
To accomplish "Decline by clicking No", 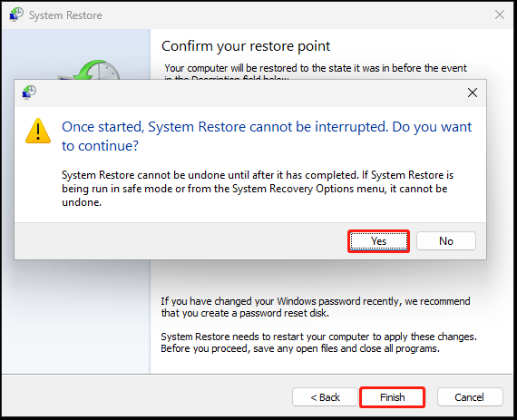I will 445,241.
